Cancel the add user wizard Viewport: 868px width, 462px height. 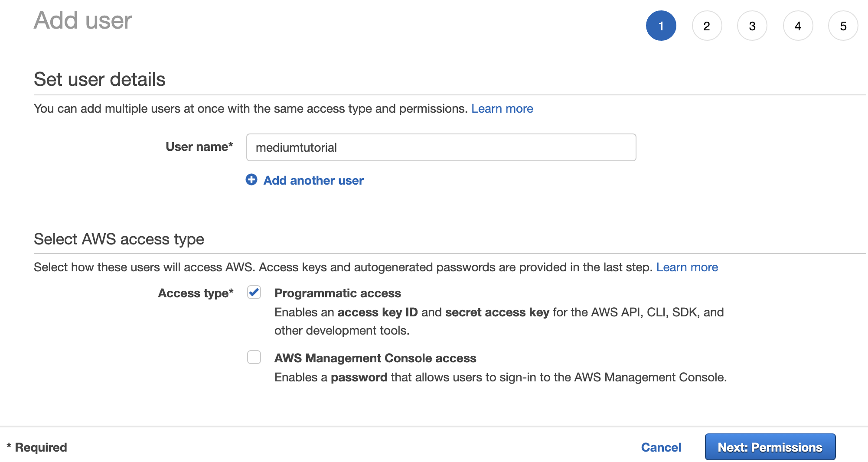pyautogui.click(x=661, y=447)
